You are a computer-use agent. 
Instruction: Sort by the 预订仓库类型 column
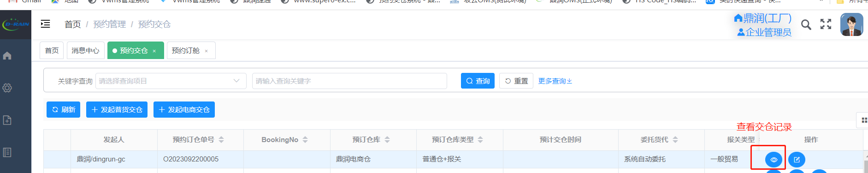coord(480,140)
